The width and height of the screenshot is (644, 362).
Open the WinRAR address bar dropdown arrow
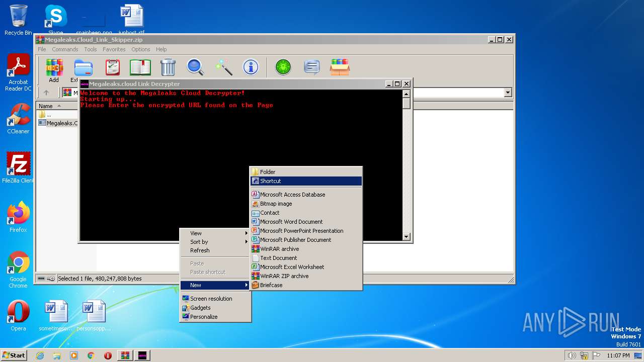coord(508,93)
